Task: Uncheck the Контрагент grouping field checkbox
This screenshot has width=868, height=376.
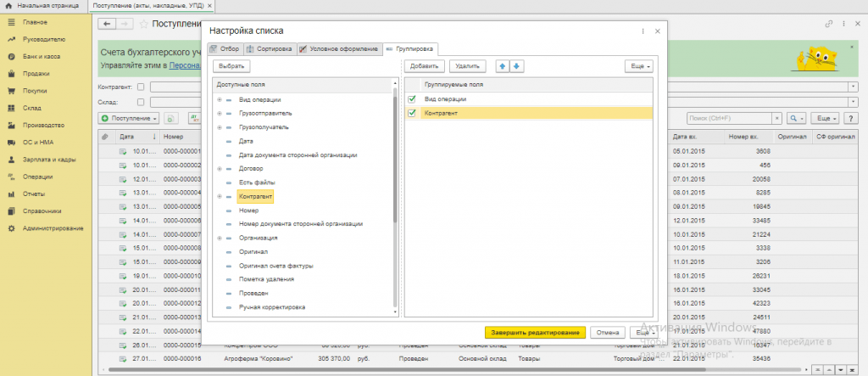Action: (x=412, y=113)
